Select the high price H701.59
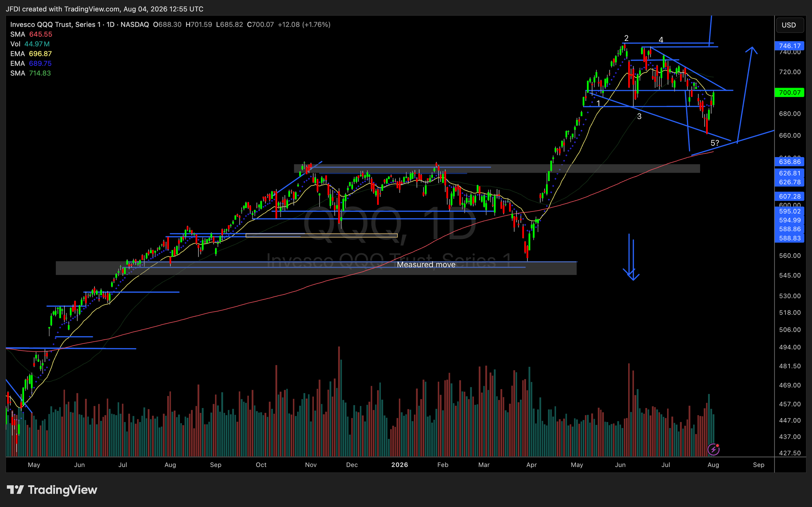The height and width of the screenshot is (507, 812). click(199, 24)
